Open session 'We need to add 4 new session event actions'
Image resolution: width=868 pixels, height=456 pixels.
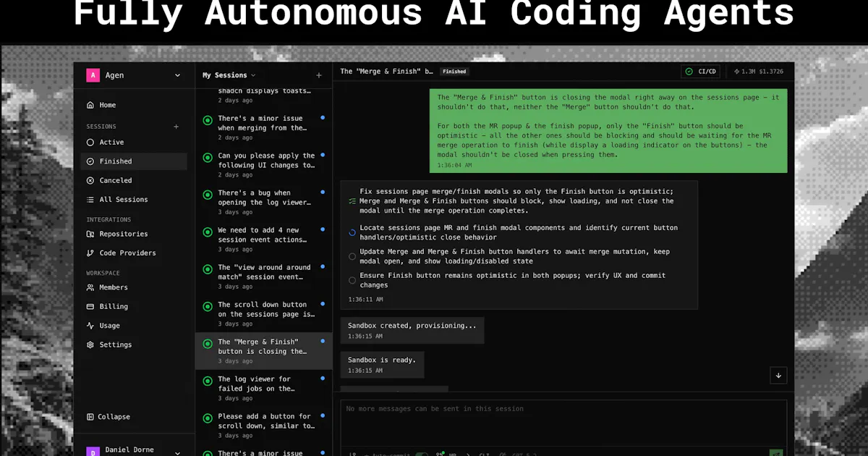(x=263, y=239)
